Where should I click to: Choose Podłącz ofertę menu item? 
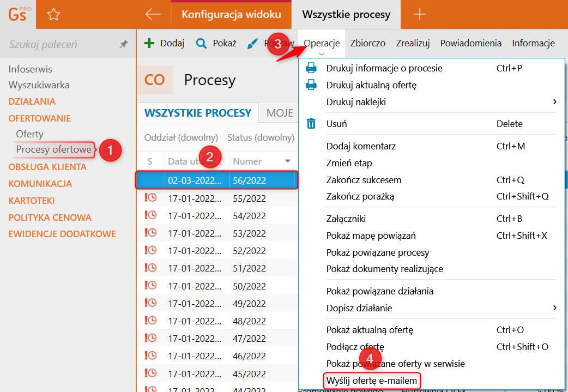(x=355, y=347)
